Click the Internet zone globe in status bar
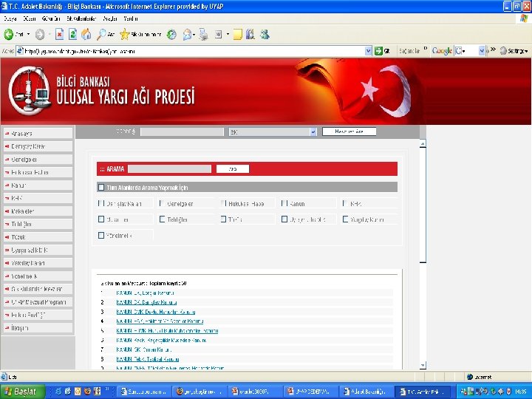This screenshot has height=399, width=532. (x=470, y=377)
